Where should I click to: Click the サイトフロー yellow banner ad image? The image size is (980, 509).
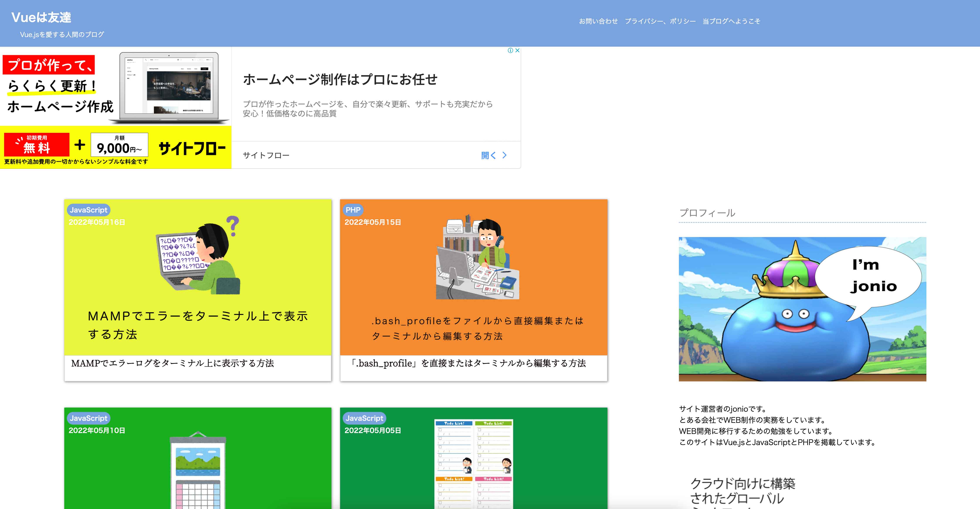pyautogui.click(x=115, y=108)
